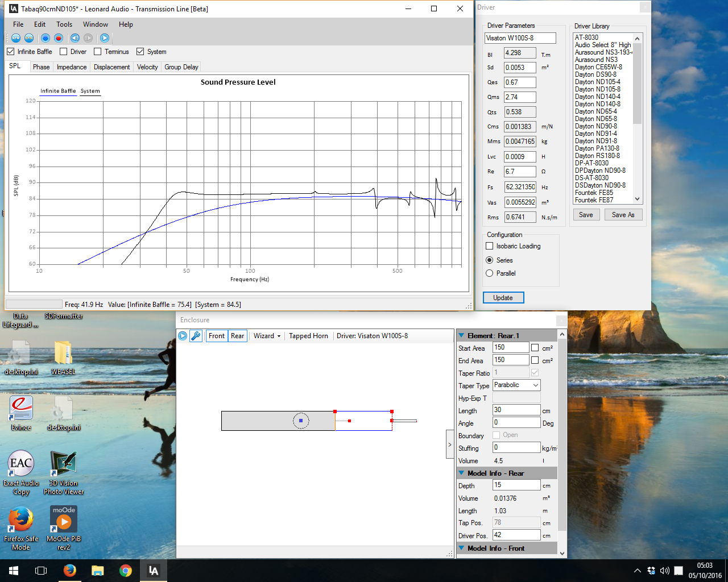Collapse the Model Info - Rear section
728x582 pixels.
point(461,473)
